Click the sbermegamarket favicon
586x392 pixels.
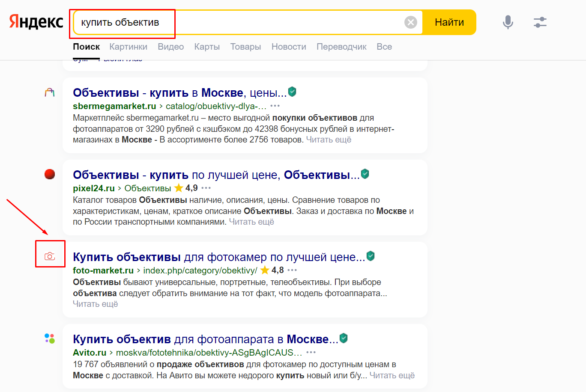pyautogui.click(x=50, y=92)
